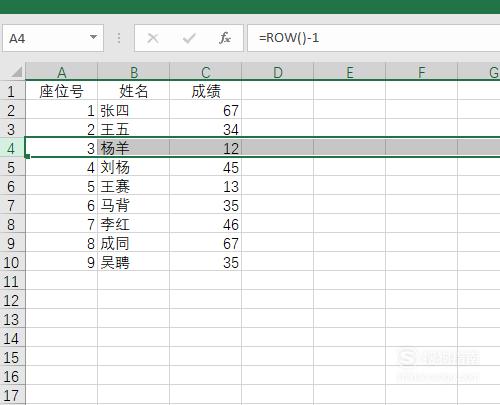Select column C header
The width and height of the screenshot is (500, 405).
point(206,72)
